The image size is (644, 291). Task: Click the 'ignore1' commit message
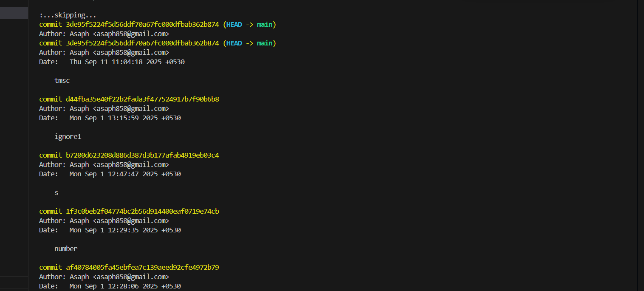click(x=68, y=137)
